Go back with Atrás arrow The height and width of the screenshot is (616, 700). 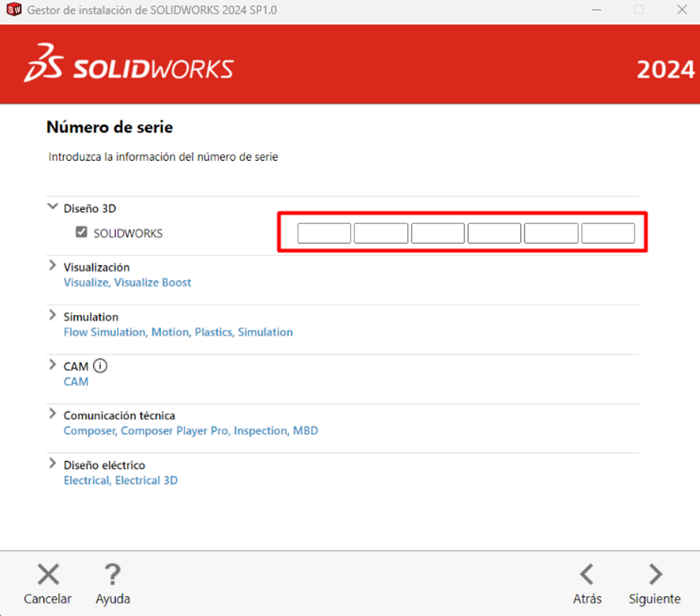pyautogui.click(x=587, y=574)
